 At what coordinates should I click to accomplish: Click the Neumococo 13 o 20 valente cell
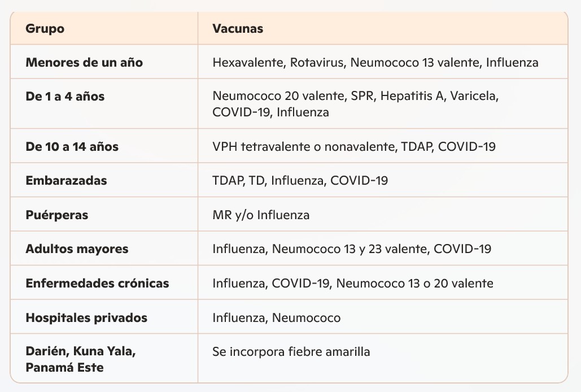pyautogui.click(x=353, y=283)
